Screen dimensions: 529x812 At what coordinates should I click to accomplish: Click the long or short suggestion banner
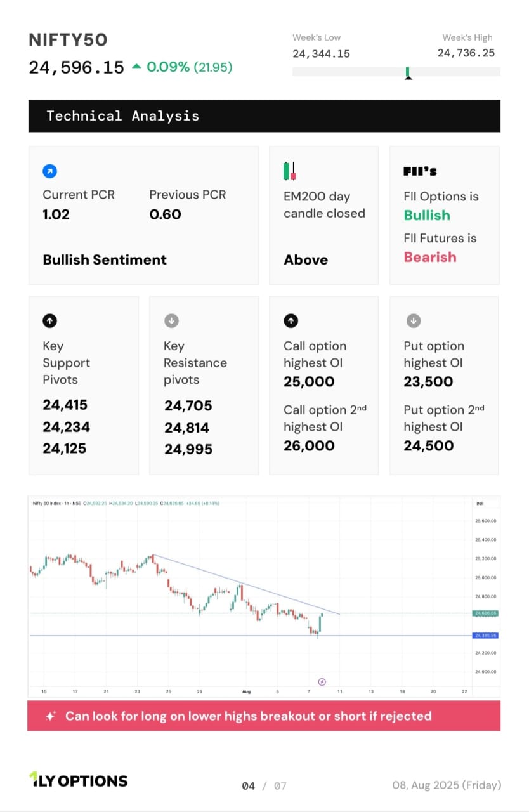click(x=264, y=716)
